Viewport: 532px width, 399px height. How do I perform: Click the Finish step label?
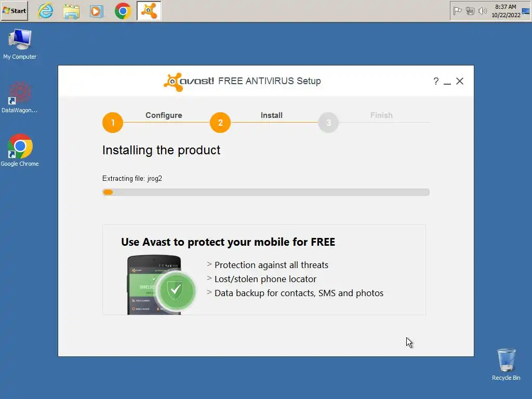[x=381, y=115]
